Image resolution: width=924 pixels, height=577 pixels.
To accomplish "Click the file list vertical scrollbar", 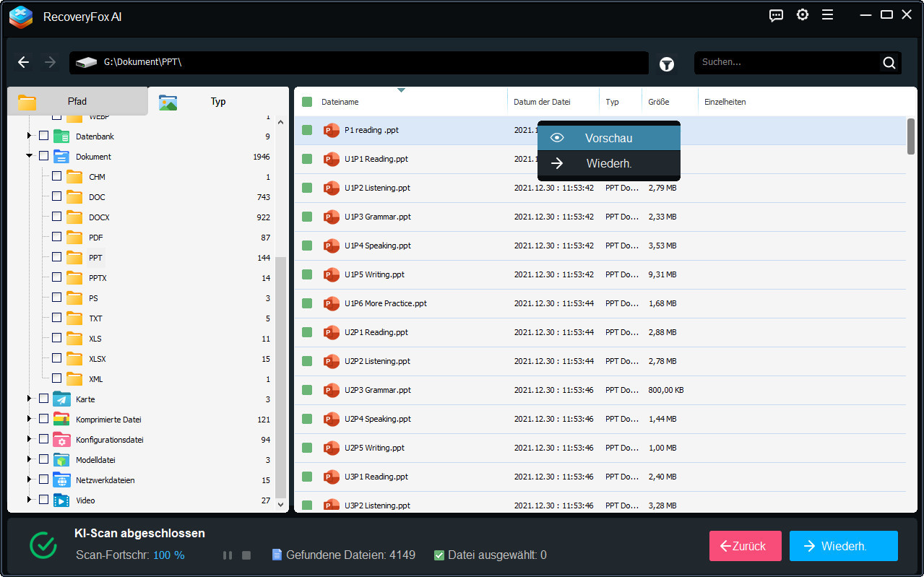I will pos(911,136).
